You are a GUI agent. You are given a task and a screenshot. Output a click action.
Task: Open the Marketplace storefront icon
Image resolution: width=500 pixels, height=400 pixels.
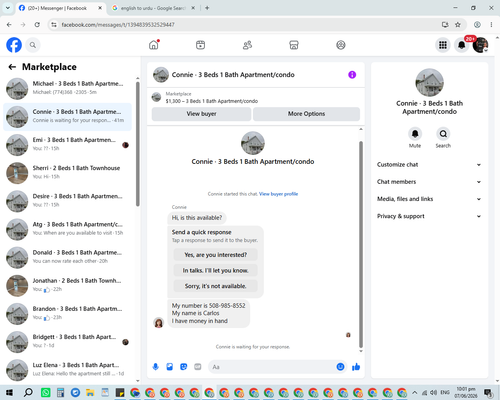tap(294, 45)
